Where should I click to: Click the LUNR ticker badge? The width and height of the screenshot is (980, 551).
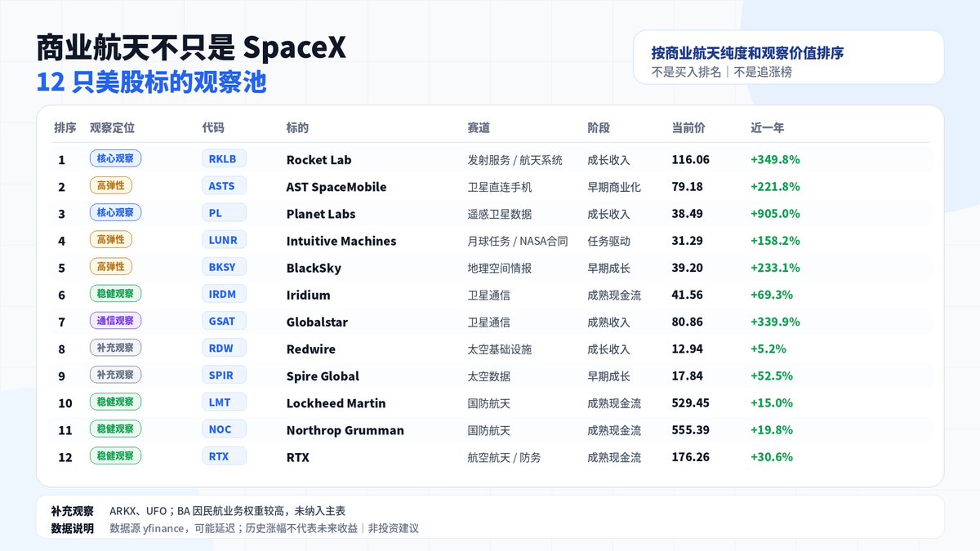pos(224,240)
